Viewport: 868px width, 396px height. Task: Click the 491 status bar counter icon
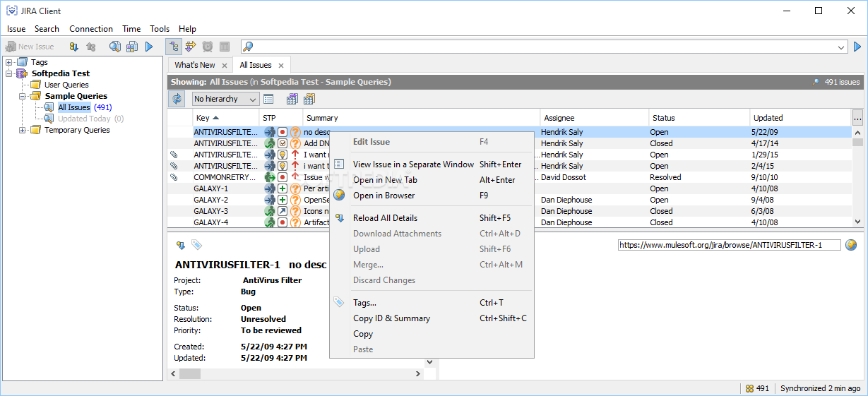(749, 388)
